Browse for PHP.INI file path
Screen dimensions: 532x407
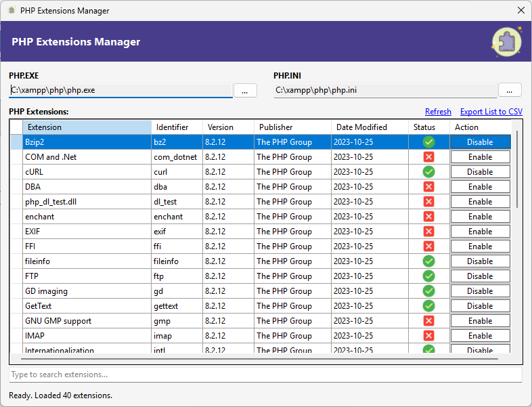(x=509, y=90)
